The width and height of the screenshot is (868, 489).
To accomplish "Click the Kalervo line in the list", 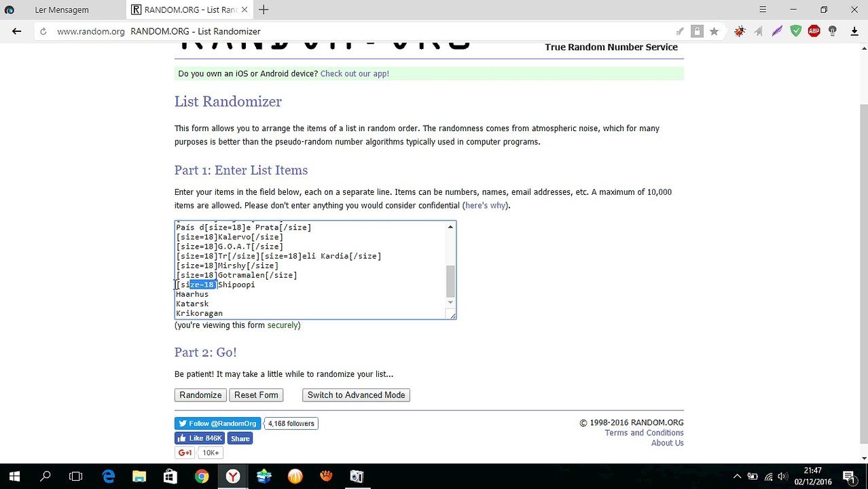I will pos(230,237).
